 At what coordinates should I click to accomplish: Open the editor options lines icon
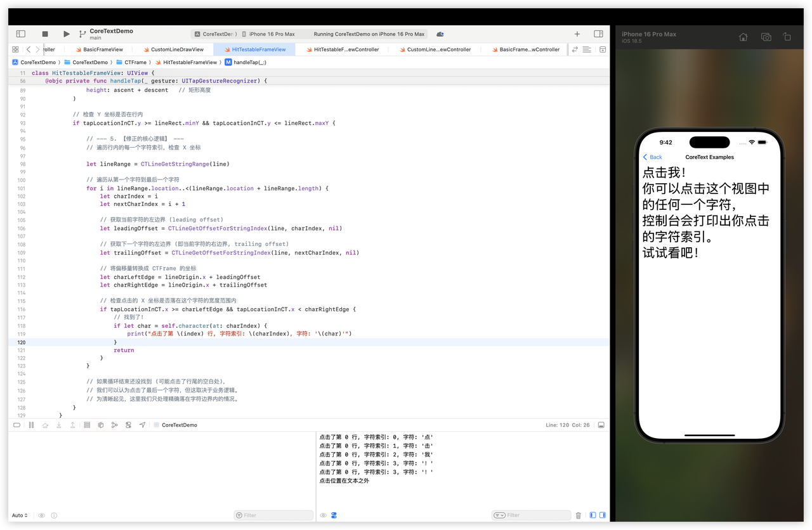point(587,49)
